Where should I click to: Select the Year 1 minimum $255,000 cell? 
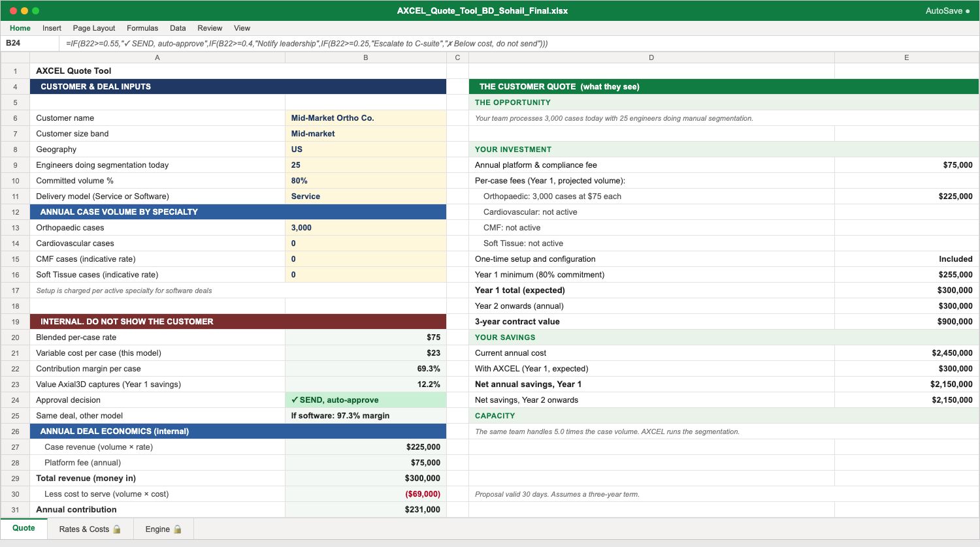pyautogui.click(x=907, y=275)
